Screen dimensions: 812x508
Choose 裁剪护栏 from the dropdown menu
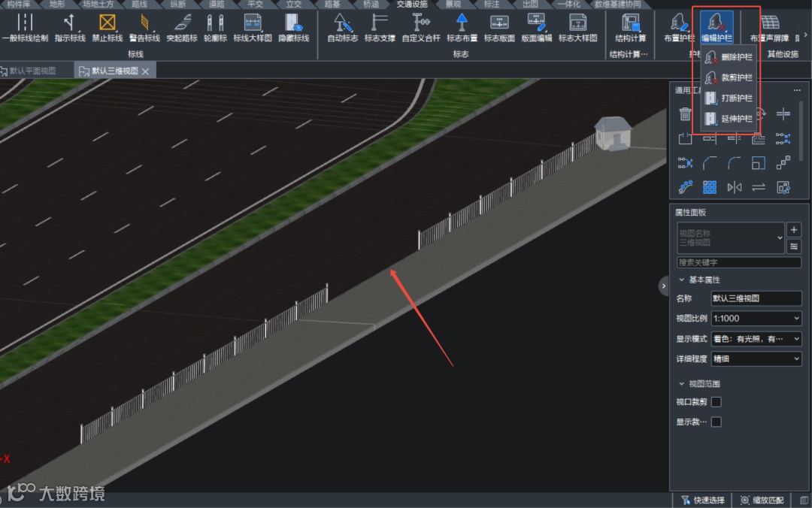(x=729, y=77)
